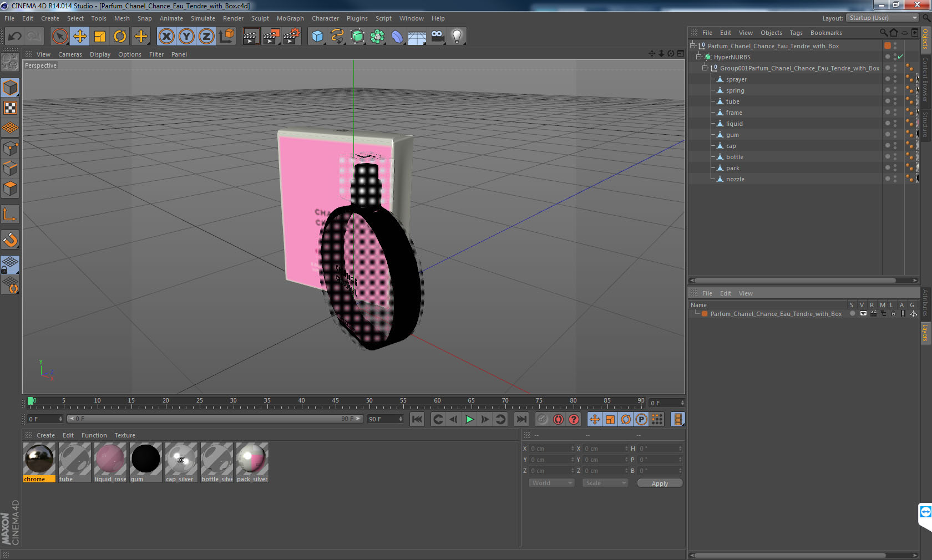Click position X coordinate field
Screen dimensions: 932x560
pos(551,449)
